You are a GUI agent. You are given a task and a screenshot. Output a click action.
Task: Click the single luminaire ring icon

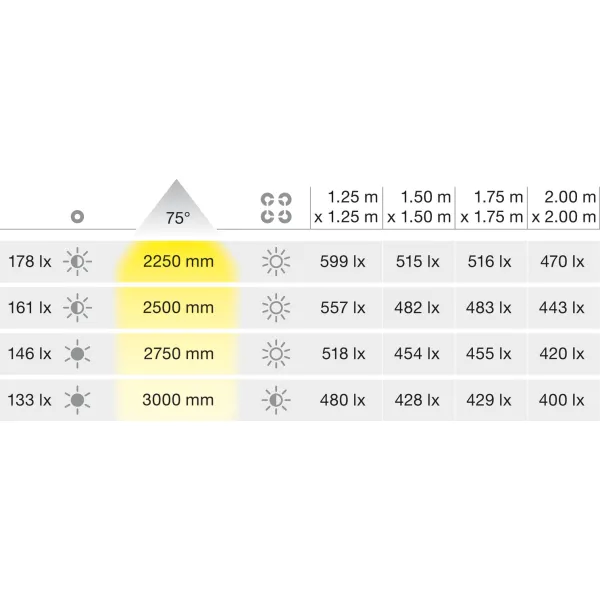pos(77,217)
